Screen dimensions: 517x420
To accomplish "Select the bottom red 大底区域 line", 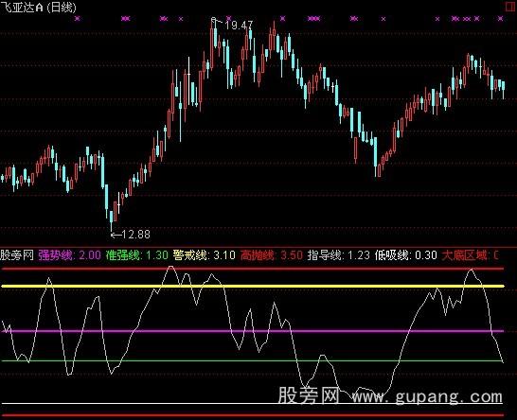I will (x=253, y=415).
